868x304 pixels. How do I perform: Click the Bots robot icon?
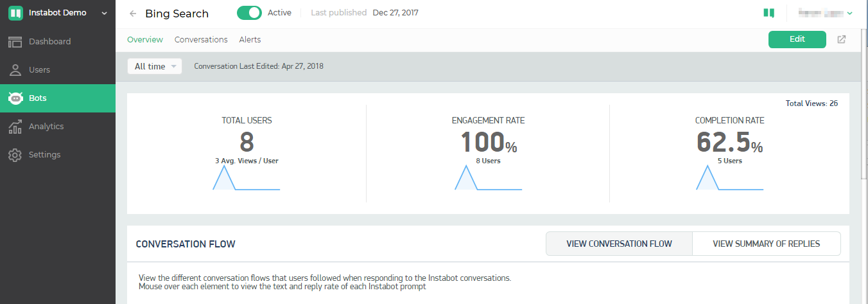[15, 98]
